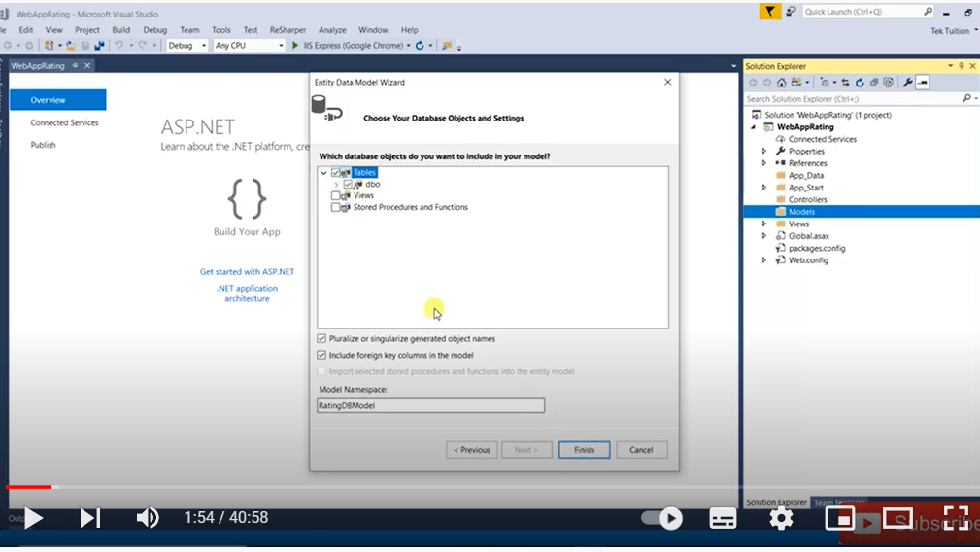
Task: Click Save All icon in main toolbar
Action: point(99,45)
